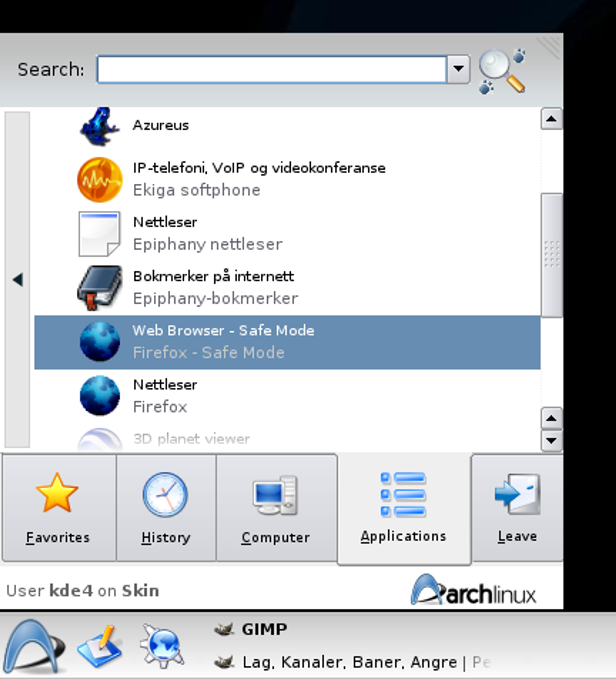Click the lower scroll-up arrow button
The height and width of the screenshot is (679, 616).
(x=551, y=418)
